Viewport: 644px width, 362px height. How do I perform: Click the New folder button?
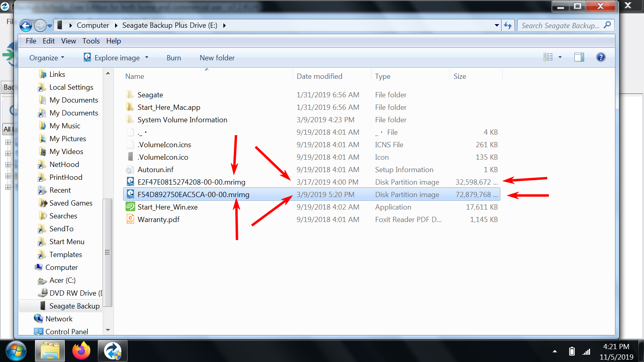click(217, 58)
